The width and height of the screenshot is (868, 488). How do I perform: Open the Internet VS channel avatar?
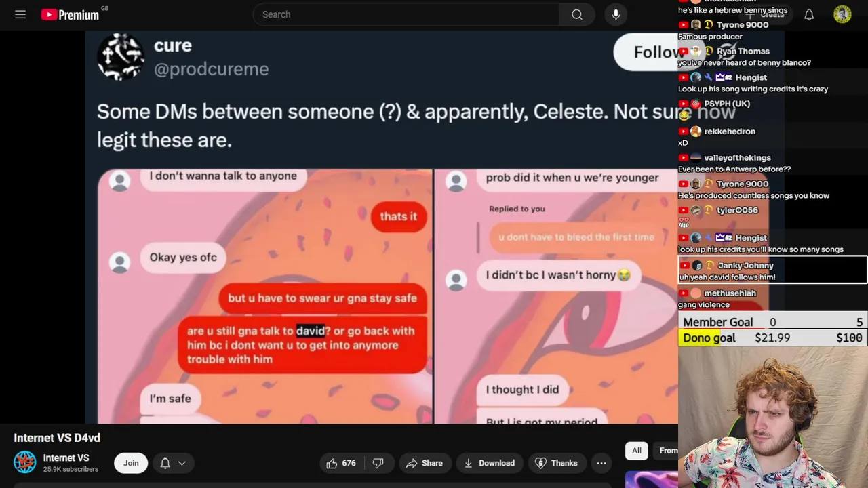pyautogui.click(x=25, y=462)
